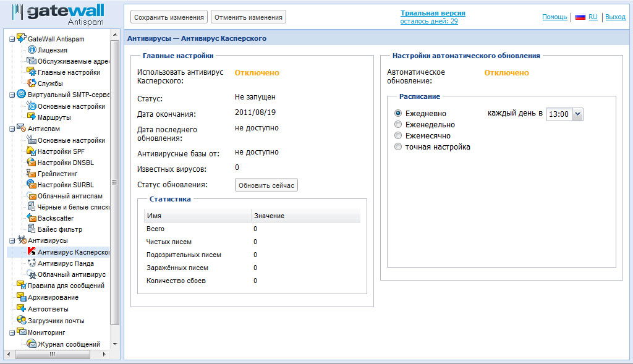
Task: Collapse the Антивирусы tree node
Action: (12, 241)
